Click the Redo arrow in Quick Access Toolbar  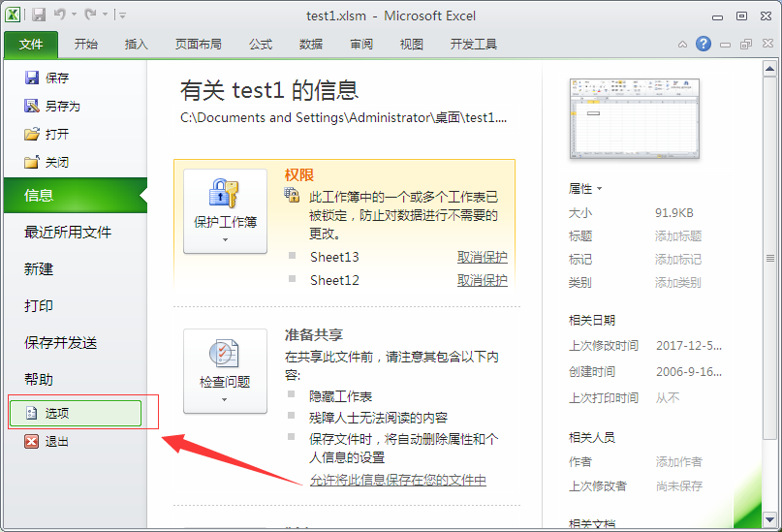[91, 15]
